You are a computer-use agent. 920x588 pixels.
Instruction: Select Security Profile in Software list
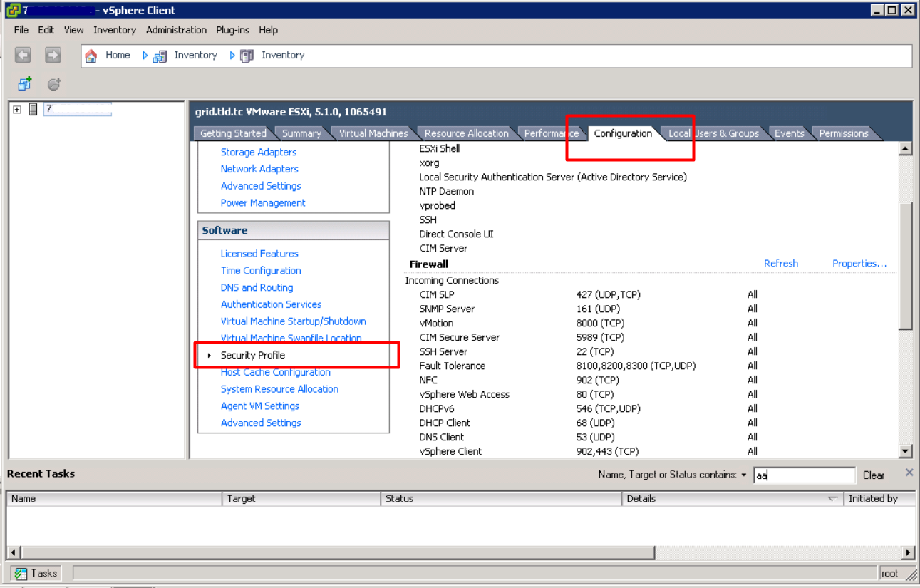253,355
